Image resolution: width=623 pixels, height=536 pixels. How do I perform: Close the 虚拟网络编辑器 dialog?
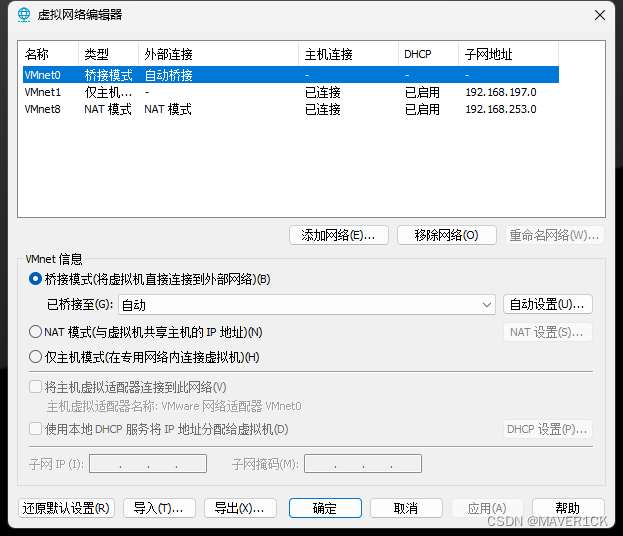tap(600, 15)
